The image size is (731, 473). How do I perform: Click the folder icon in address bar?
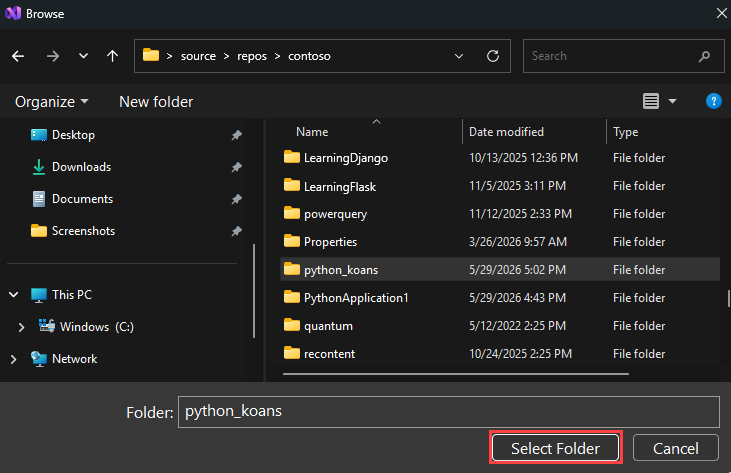coord(151,55)
